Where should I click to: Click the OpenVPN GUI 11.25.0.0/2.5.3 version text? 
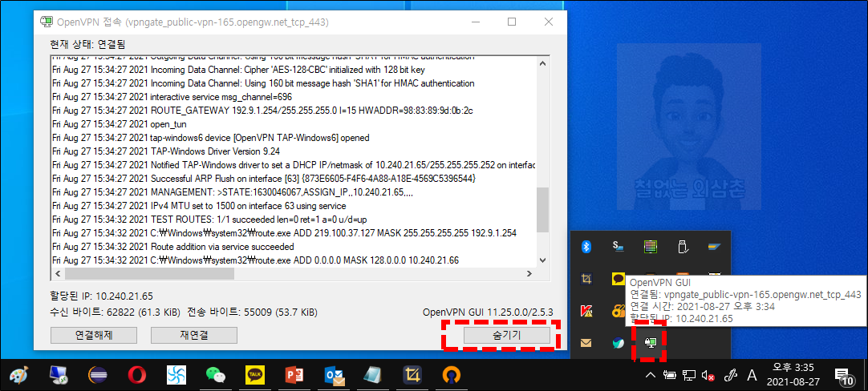click(x=488, y=312)
